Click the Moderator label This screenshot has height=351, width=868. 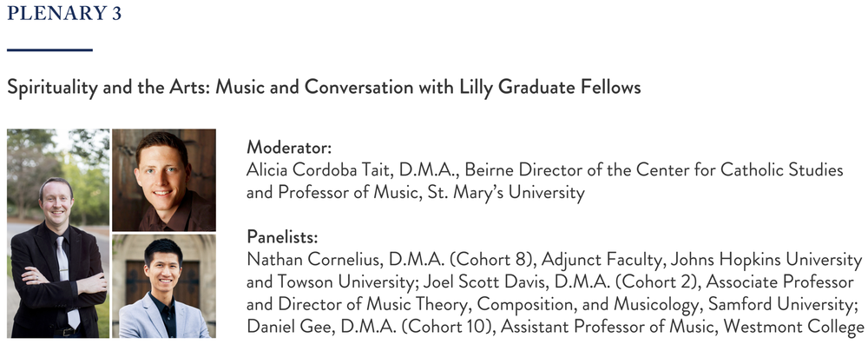289,148
